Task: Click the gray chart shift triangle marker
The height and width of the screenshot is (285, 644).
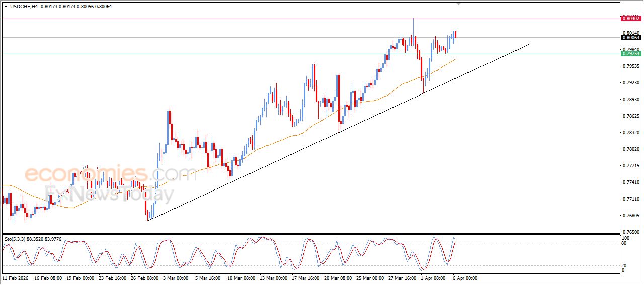Action: tap(458, 4)
